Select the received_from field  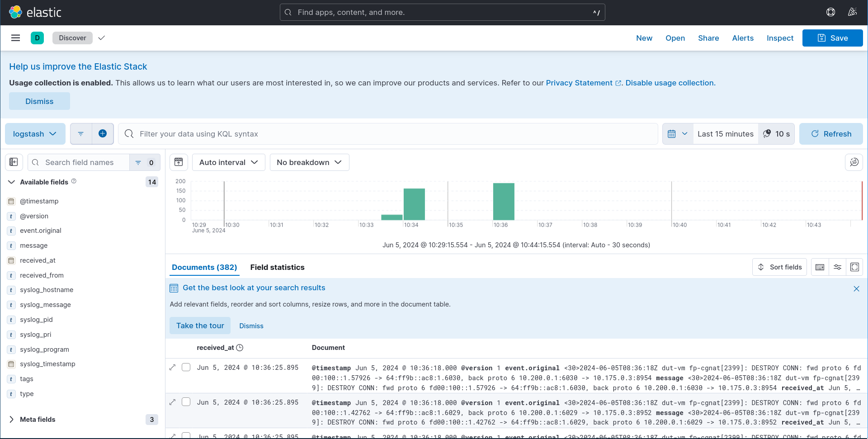[x=42, y=275]
